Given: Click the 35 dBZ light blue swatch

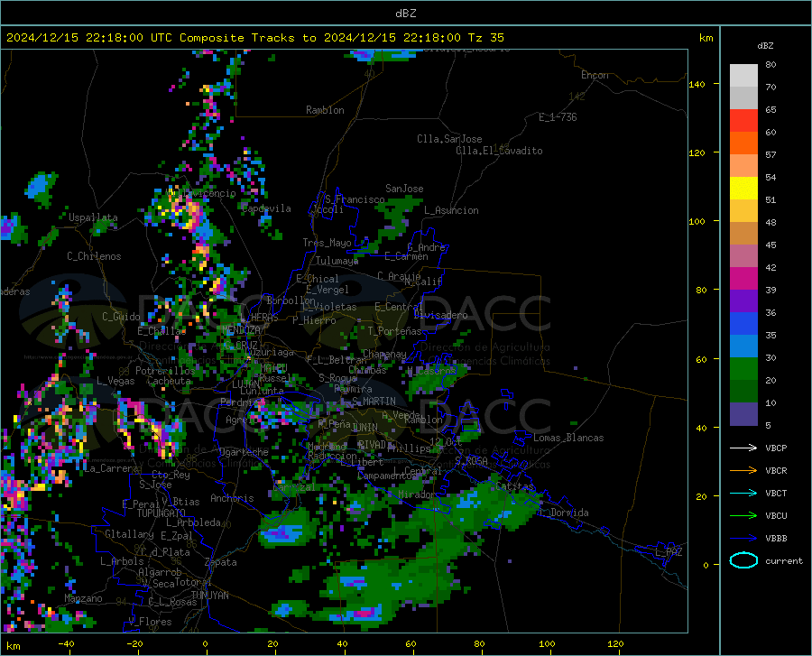Looking at the screenshot, I should tap(743, 346).
